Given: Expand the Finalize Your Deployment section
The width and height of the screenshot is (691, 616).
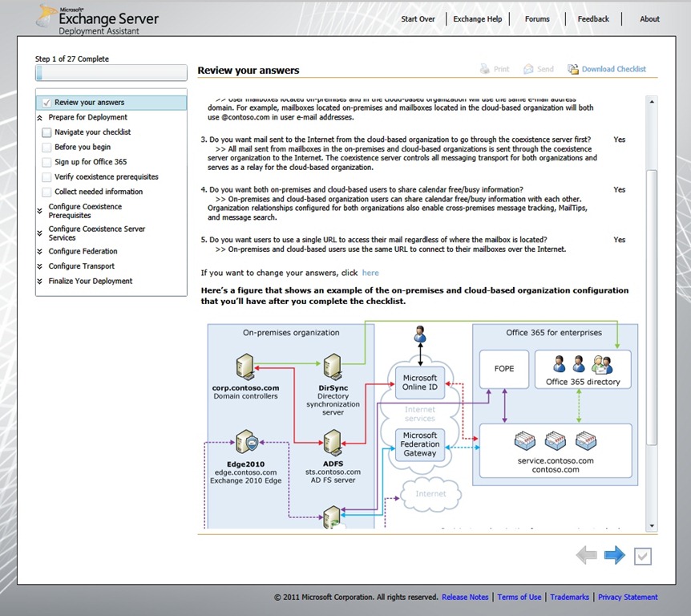Looking at the screenshot, I should click(41, 282).
